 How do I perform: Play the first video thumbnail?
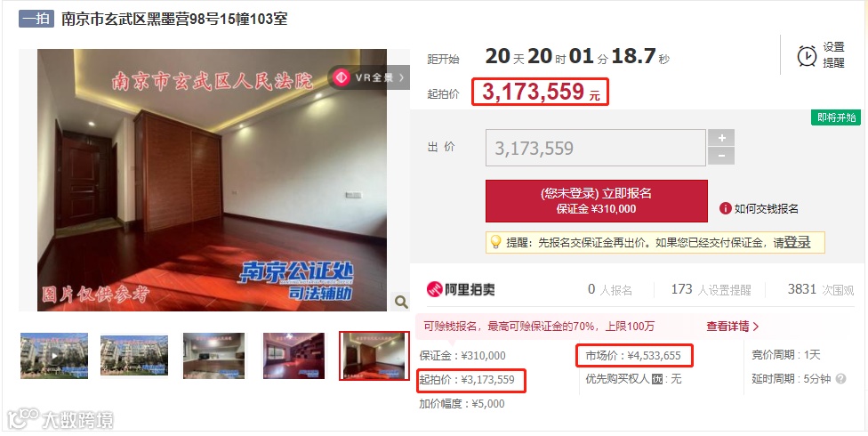[54, 356]
